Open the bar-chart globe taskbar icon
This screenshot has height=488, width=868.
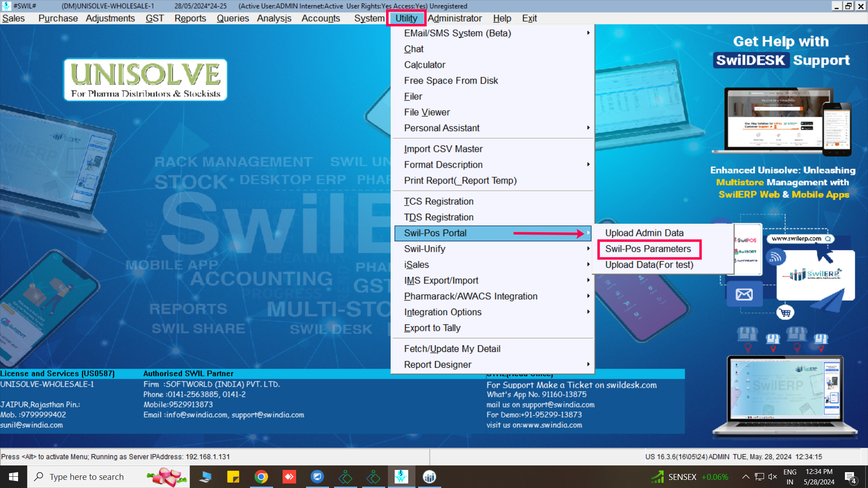[429, 477]
